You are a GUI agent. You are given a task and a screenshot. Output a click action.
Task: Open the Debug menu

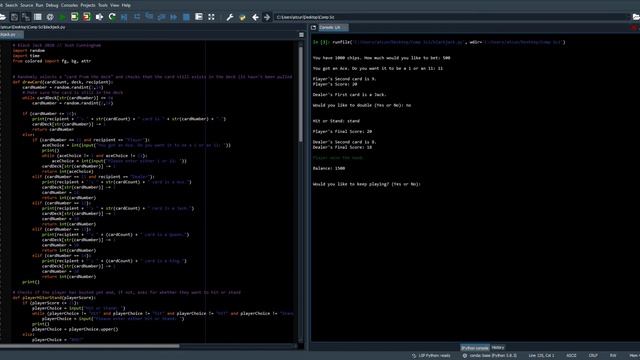click(52, 5)
